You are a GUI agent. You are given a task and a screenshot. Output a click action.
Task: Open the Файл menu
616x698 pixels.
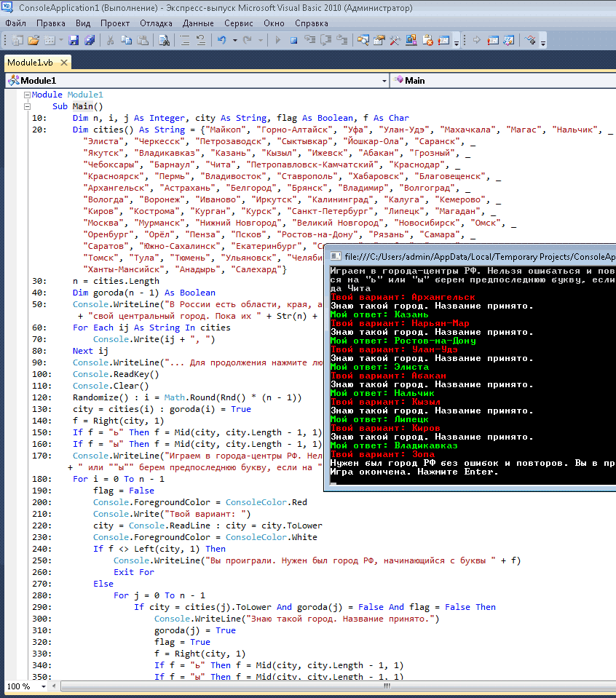tap(15, 23)
